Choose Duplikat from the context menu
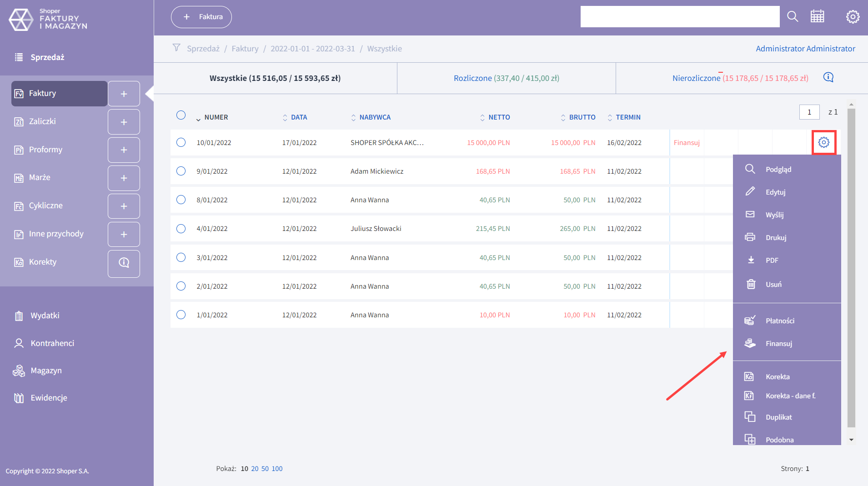 778,417
